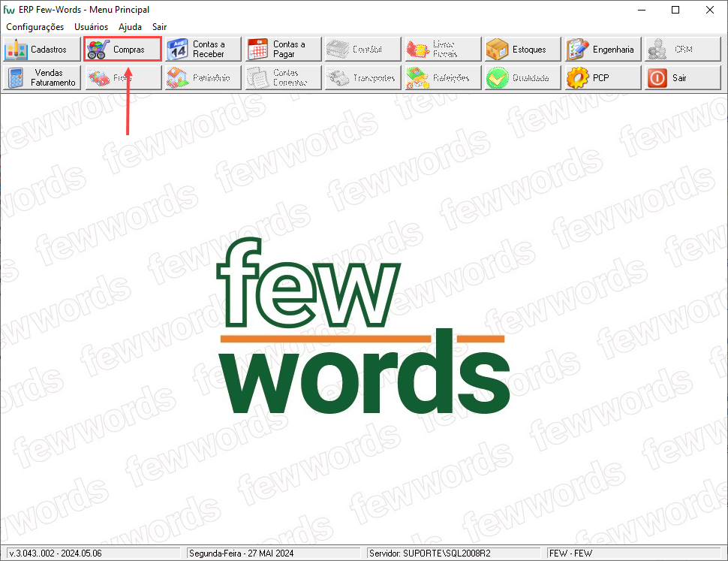Open the Configurações menu

[x=35, y=27]
